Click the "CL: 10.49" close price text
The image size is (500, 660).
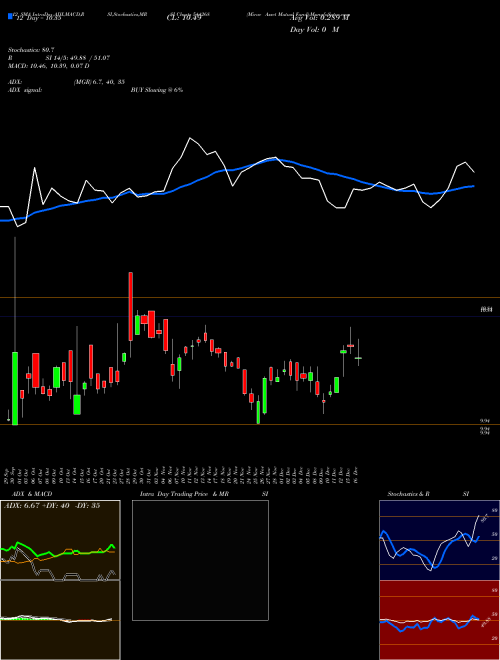click(x=184, y=18)
